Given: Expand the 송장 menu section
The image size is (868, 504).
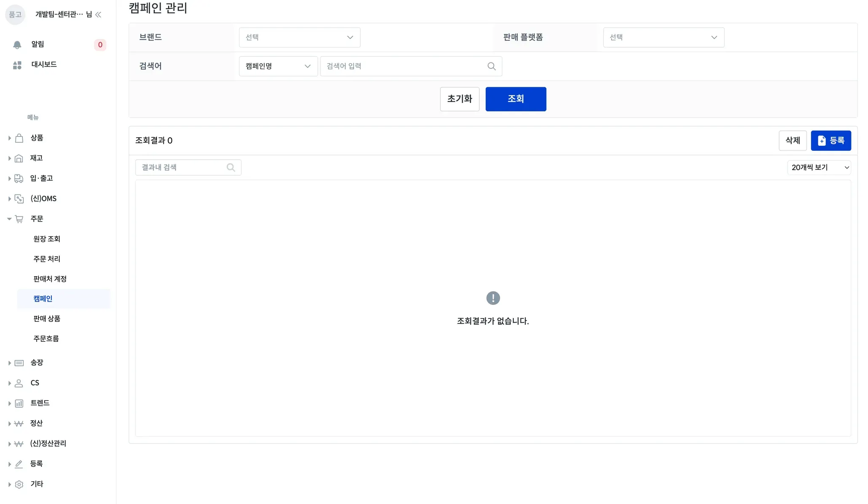Looking at the screenshot, I should click(9, 363).
